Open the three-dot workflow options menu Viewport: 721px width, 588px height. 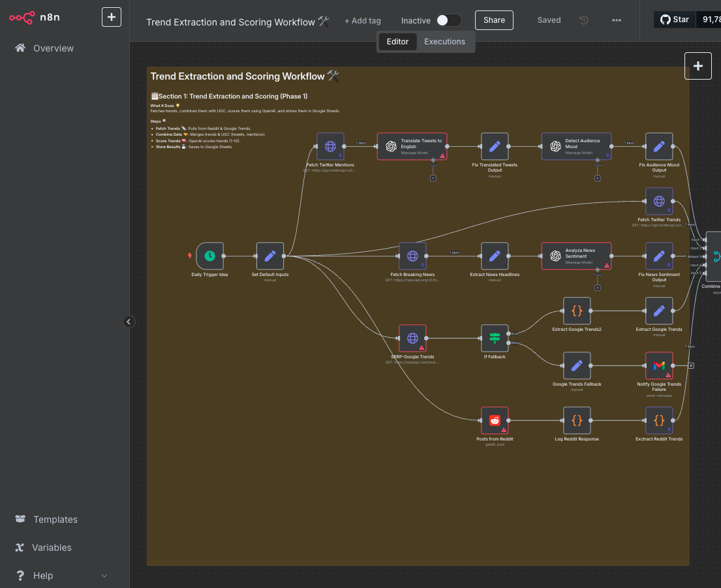tap(617, 20)
